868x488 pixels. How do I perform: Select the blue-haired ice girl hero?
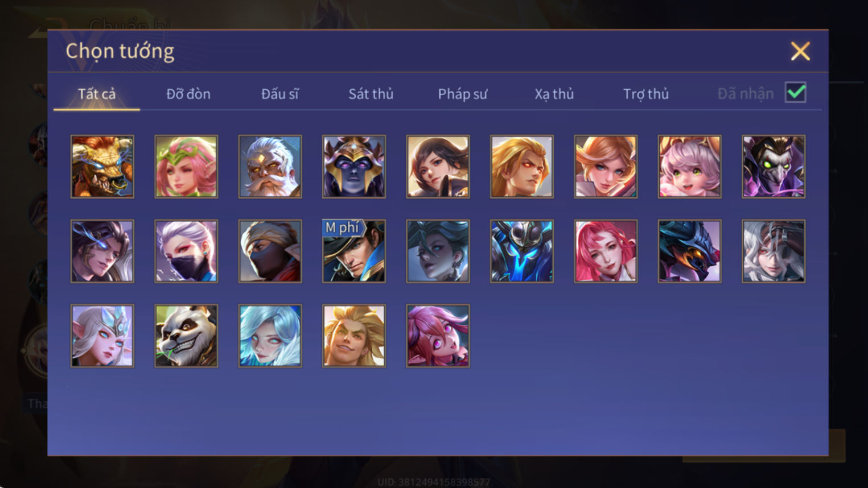pos(270,336)
